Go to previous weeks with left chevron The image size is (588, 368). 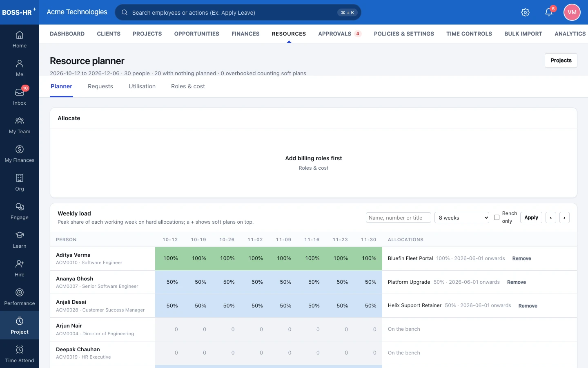click(551, 218)
